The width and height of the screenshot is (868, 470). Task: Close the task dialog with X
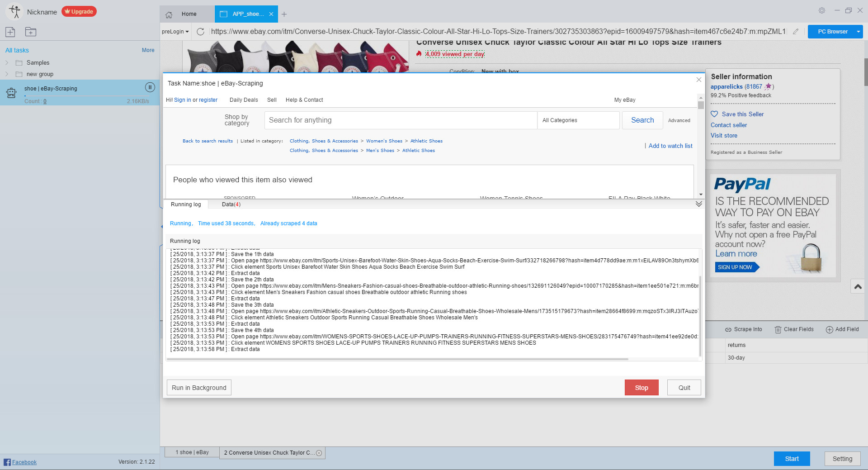coord(699,80)
